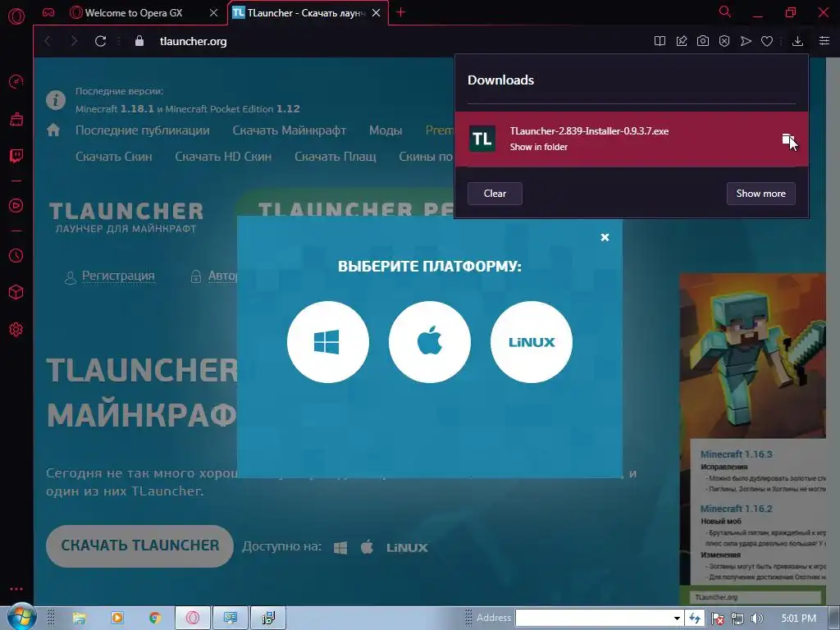Go back to previous page

pyautogui.click(x=48, y=41)
